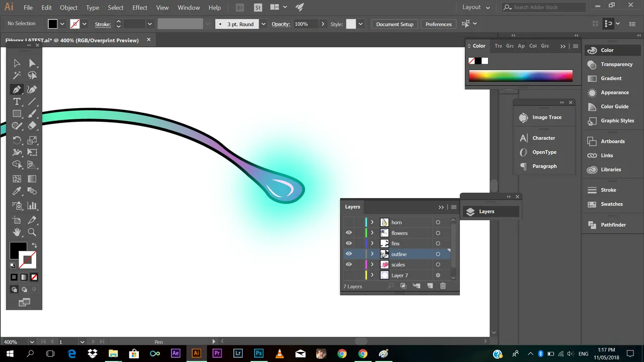
Task: Click the Opacity 100% field
Action: coord(305,24)
